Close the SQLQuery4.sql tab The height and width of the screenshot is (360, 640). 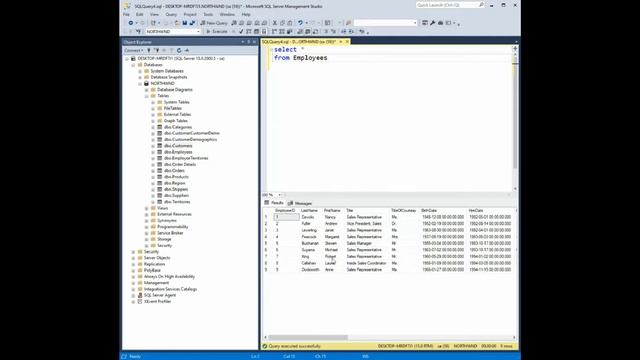click(x=347, y=42)
